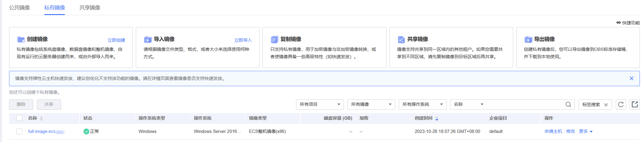The width and height of the screenshot is (644, 142).
Task: Click the 复制镜像 card title
Action: click(291, 39)
